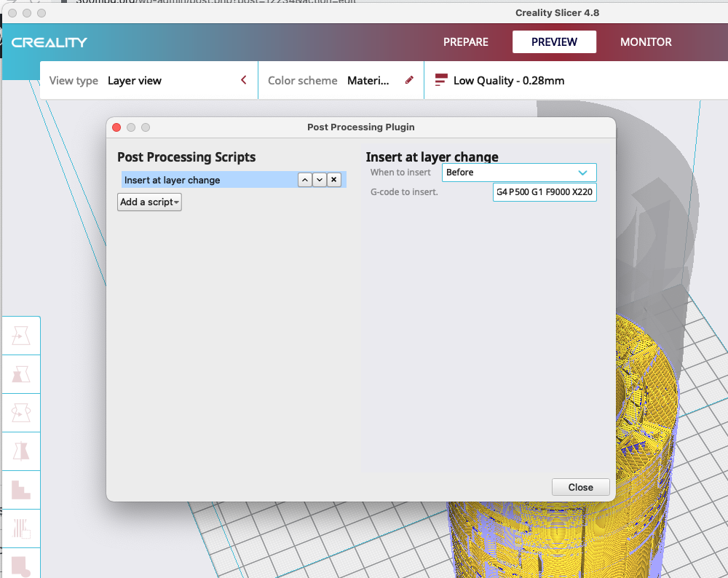The image size is (728, 578).
Task: Click the Low Quality profile icon
Action: point(441,80)
